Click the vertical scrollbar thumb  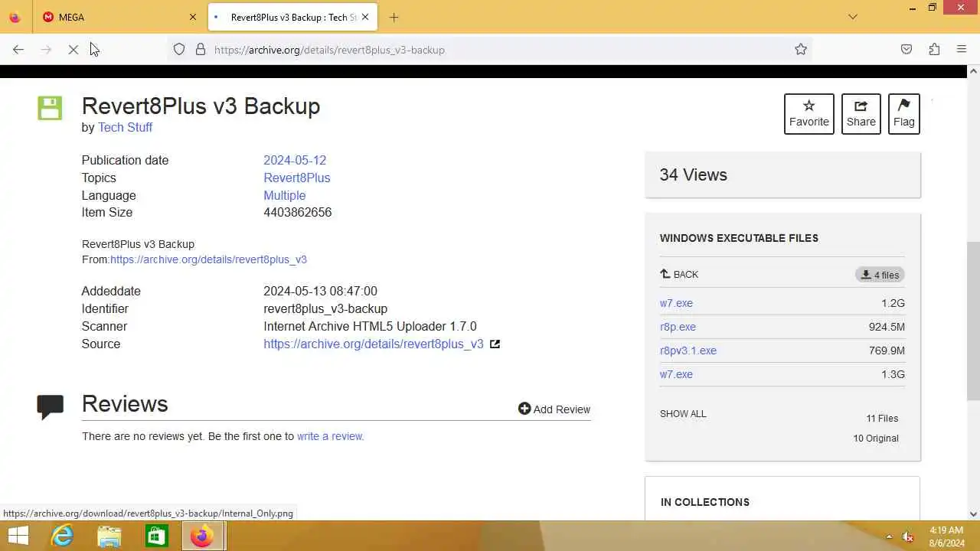pos(973,321)
